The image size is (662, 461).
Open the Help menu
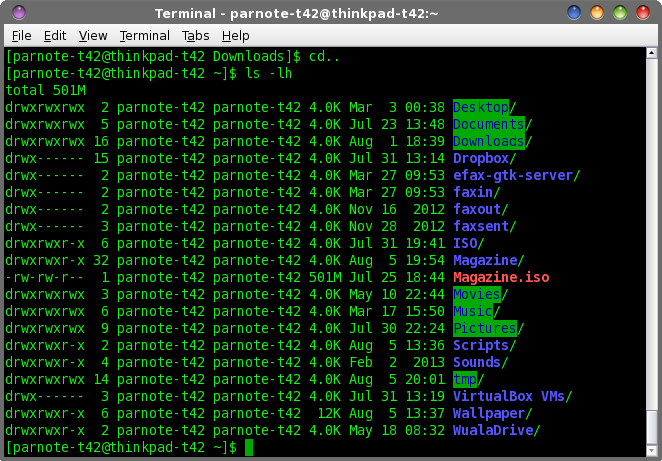[x=235, y=36]
